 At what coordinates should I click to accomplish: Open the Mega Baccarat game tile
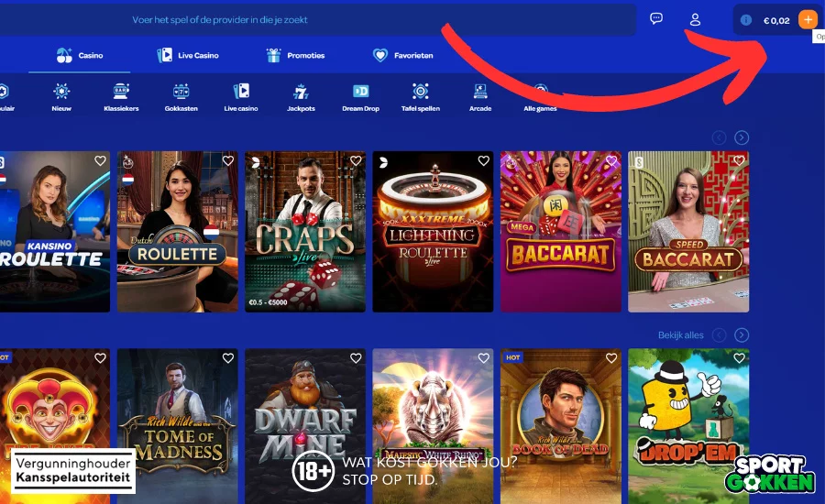click(561, 232)
